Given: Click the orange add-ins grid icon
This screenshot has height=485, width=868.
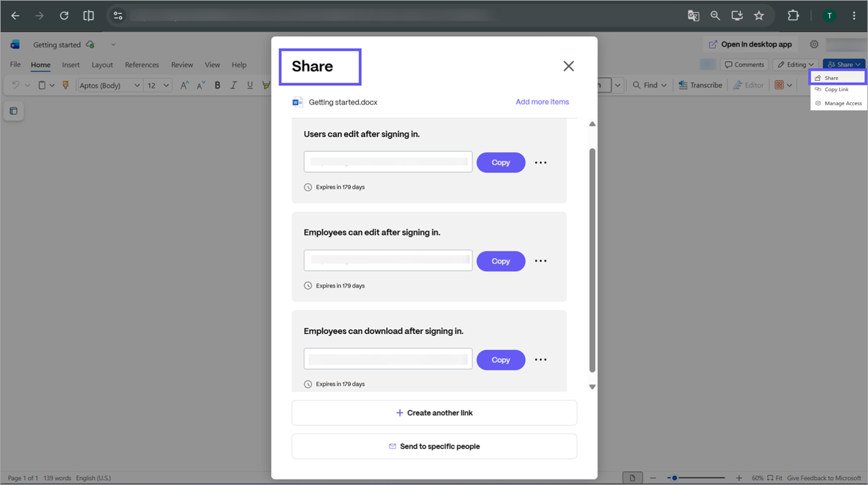Looking at the screenshot, I should (779, 85).
